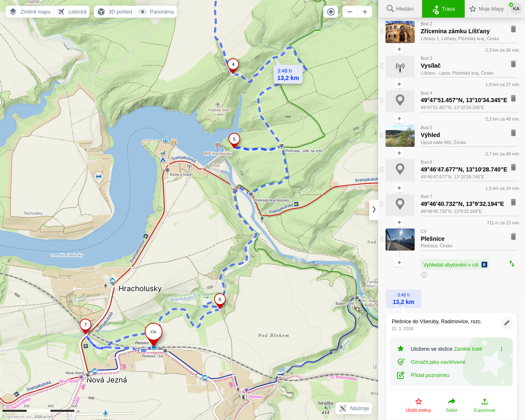Click the Zřícenina zámku Líšťany thumbnail
Viewport: 525px width, 420px height.
click(x=400, y=32)
